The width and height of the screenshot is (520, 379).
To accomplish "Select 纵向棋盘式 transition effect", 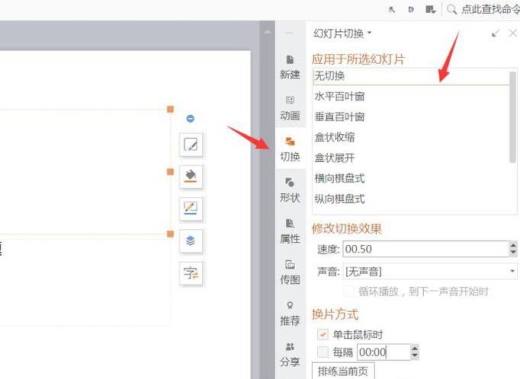I will [x=411, y=199].
